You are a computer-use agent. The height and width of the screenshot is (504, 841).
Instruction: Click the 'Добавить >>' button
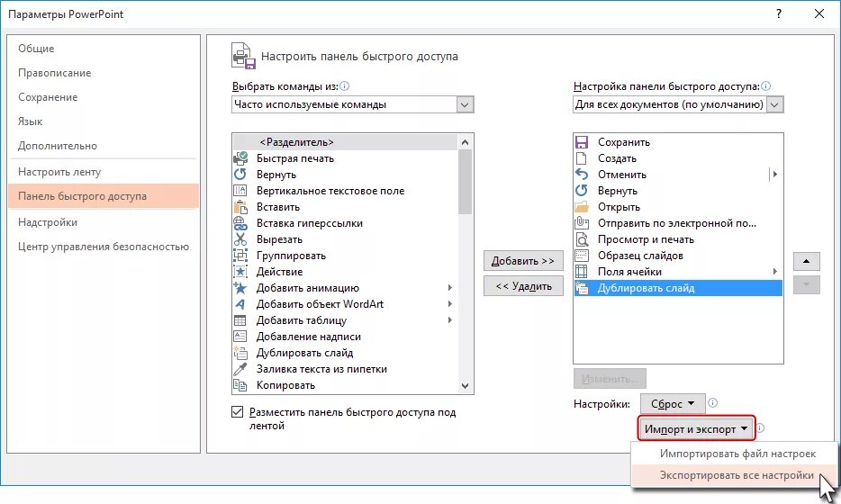click(x=523, y=261)
